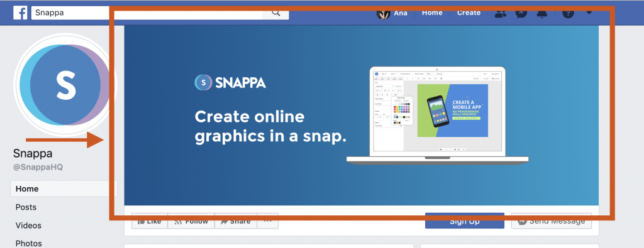Open the Snappa cover photo

tap(362, 115)
